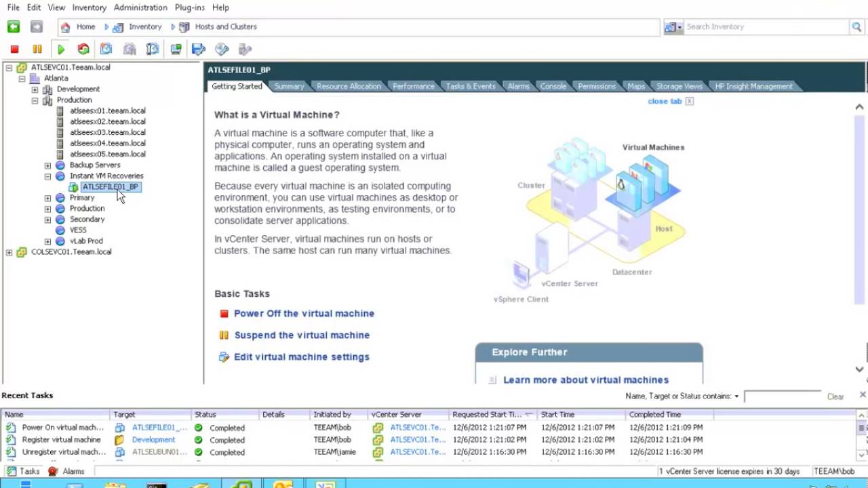
Task: Switch to the Maps tab
Action: click(636, 87)
